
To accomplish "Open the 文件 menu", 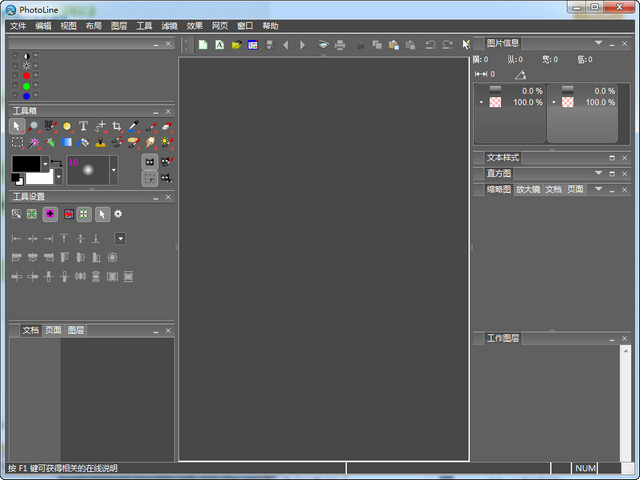I will pyautogui.click(x=18, y=26).
